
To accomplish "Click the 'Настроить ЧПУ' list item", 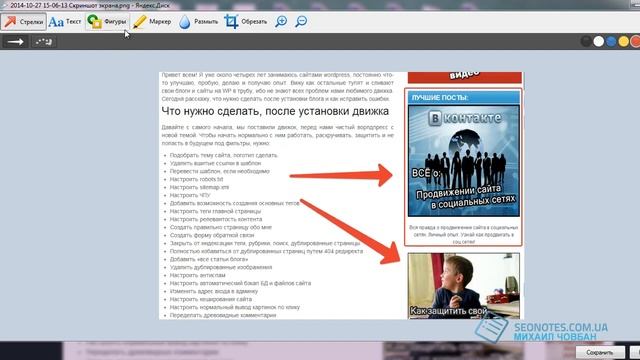I will pyautogui.click(x=190, y=195).
